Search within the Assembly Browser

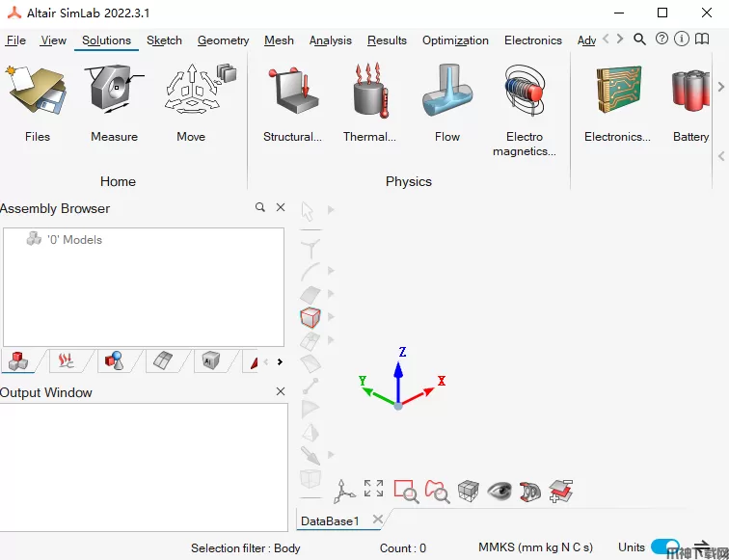pyautogui.click(x=260, y=207)
